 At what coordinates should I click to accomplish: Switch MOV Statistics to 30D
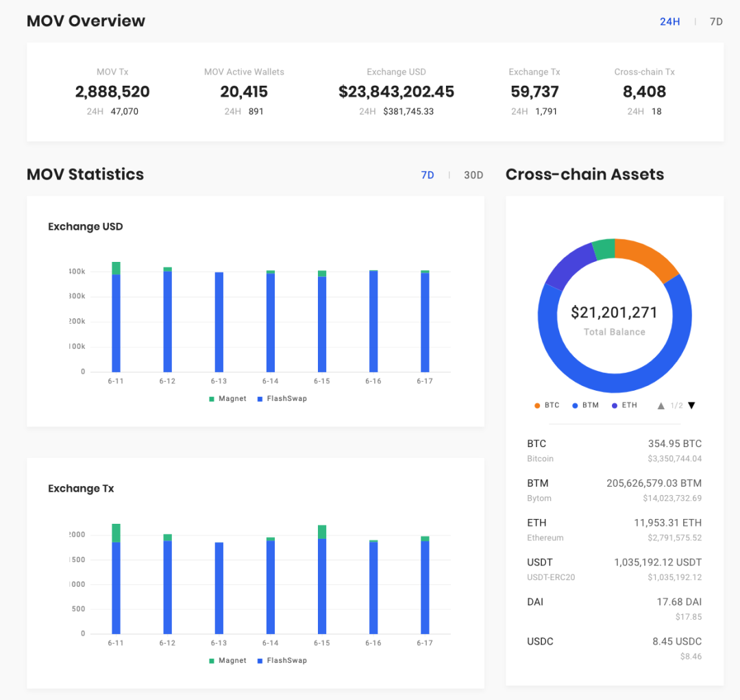click(473, 176)
